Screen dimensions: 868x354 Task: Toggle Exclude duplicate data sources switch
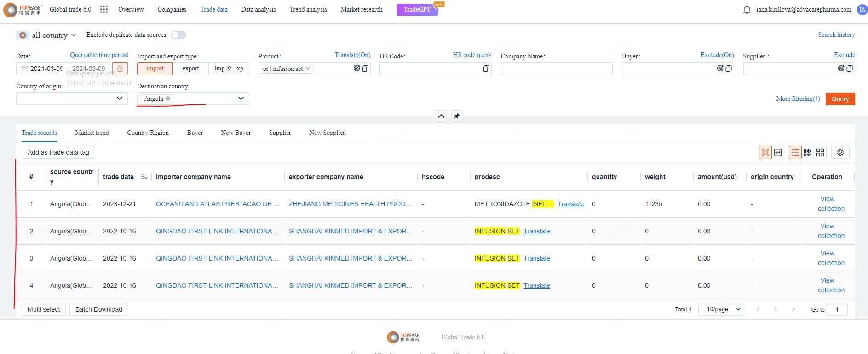point(178,35)
